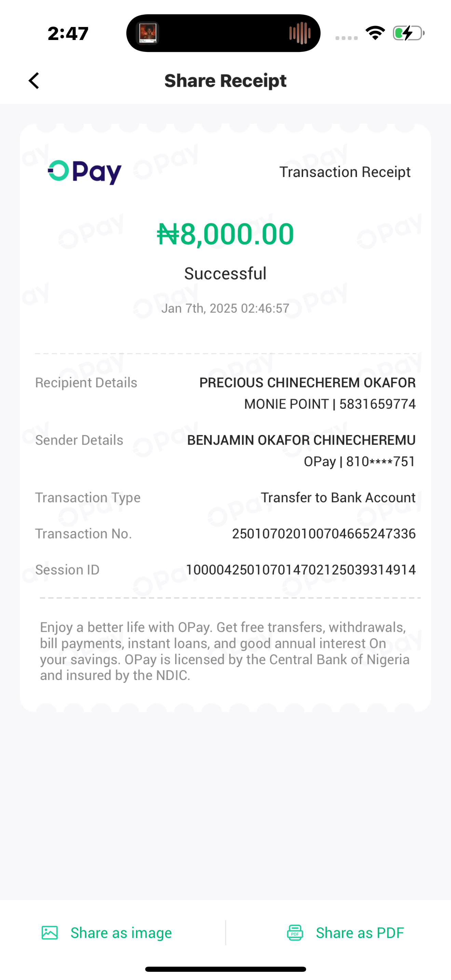Tap the ₦8,000.00 amount

[225, 234]
